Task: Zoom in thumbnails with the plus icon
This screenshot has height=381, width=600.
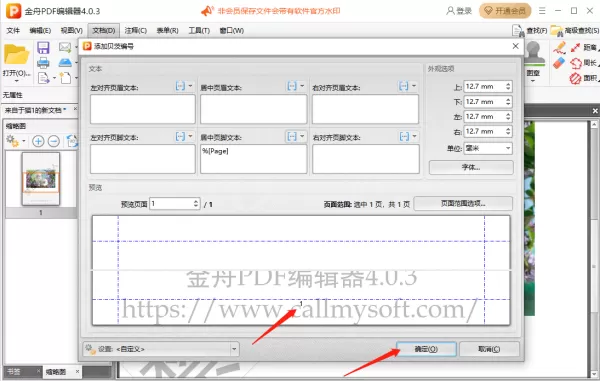Action: [x=38, y=142]
